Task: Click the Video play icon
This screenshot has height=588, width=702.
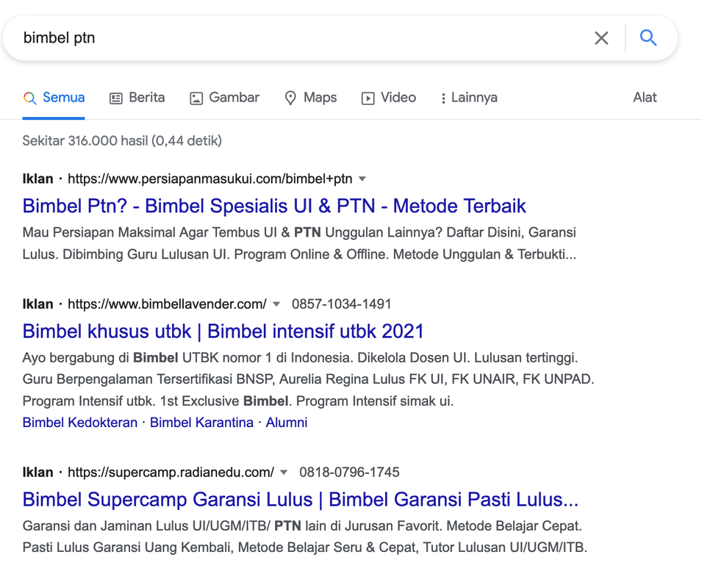Action: 368,98
